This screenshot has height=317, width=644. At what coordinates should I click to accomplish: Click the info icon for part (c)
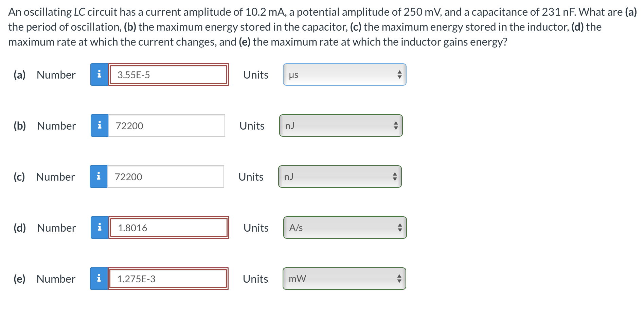pyautogui.click(x=99, y=177)
